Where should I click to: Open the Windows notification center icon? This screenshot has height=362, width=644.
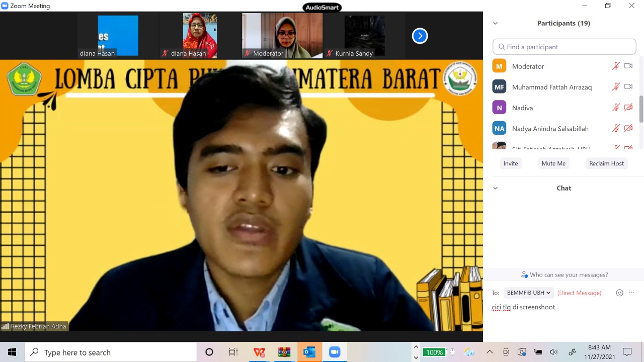click(x=627, y=352)
